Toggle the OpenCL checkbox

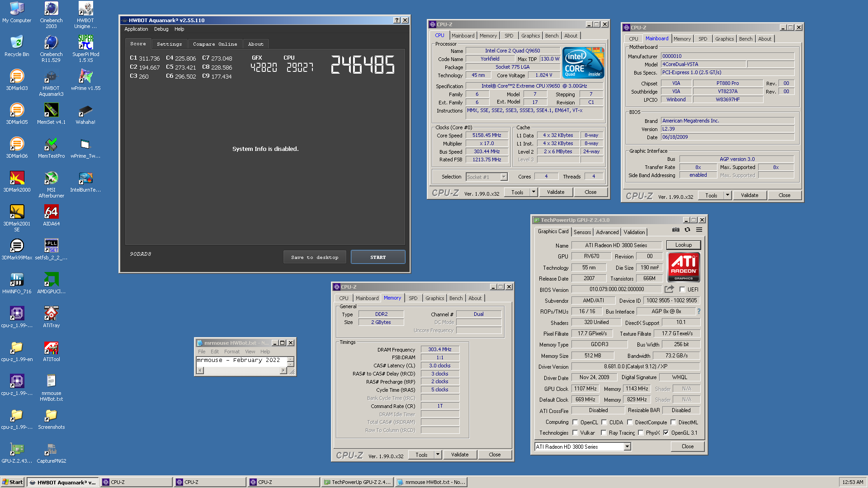(x=575, y=422)
